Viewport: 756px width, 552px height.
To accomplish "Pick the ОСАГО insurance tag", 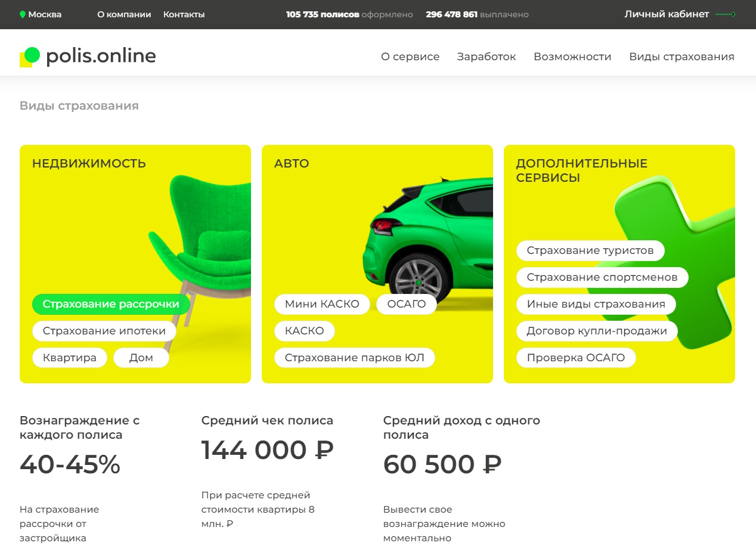I will pos(407,304).
